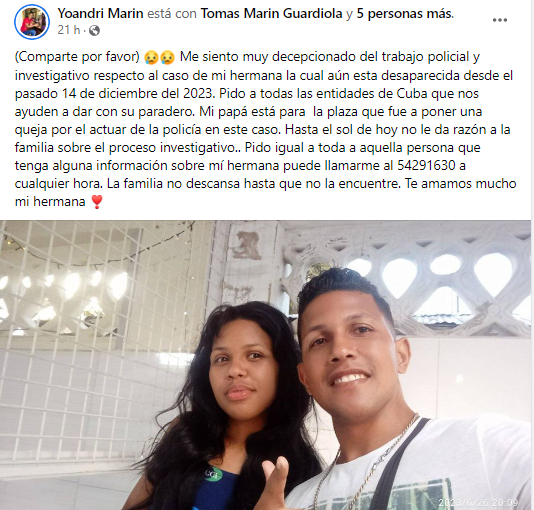Click the woman's face in the photo
The image size is (534, 510).
pos(240,373)
